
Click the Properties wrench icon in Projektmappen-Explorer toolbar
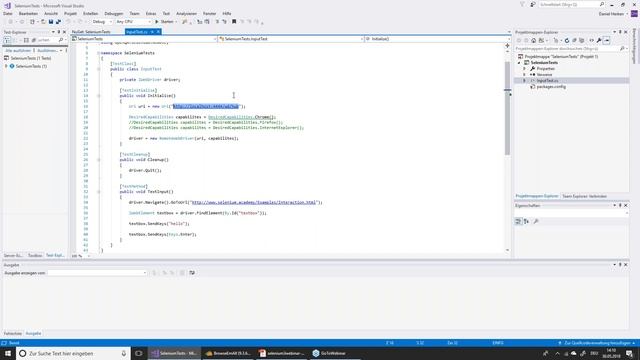coord(599,40)
